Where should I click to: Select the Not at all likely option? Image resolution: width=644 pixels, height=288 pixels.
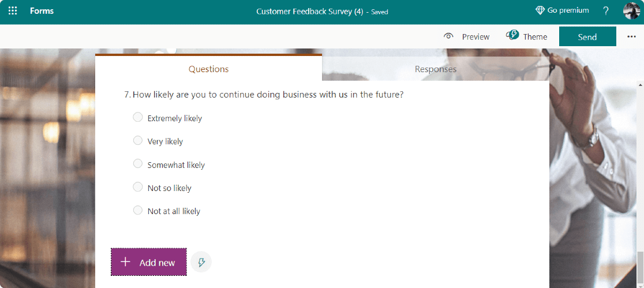click(138, 210)
